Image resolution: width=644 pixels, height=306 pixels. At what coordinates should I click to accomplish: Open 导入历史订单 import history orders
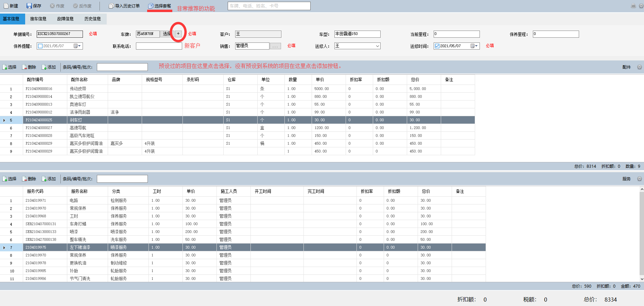(x=124, y=6)
